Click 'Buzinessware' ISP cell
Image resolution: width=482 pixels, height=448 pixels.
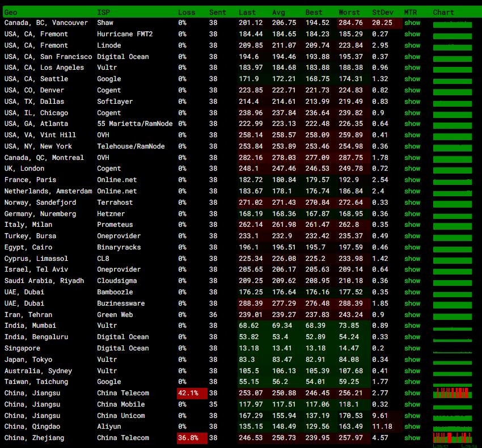(121, 303)
